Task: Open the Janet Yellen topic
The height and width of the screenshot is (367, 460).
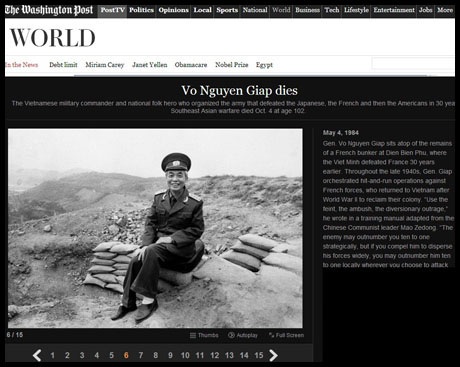Action: click(150, 65)
